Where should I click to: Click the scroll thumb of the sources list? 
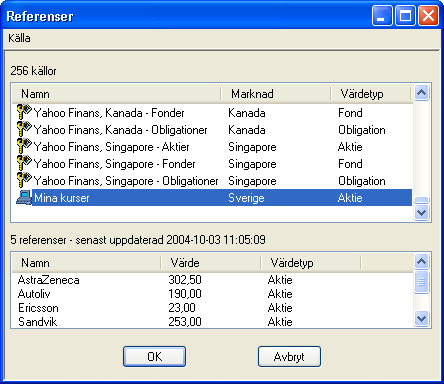(422, 200)
